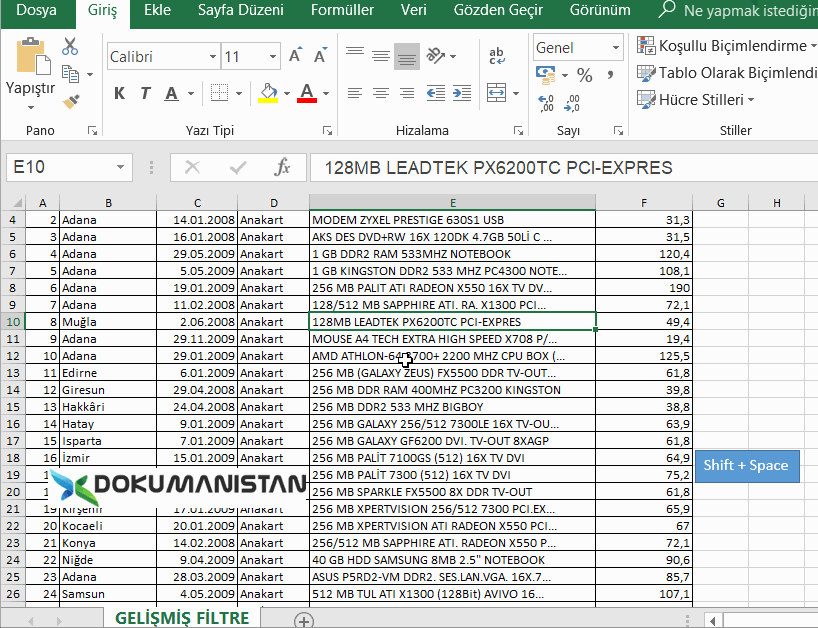Click the Merge and Center icon
The image size is (818, 628).
[x=496, y=93]
